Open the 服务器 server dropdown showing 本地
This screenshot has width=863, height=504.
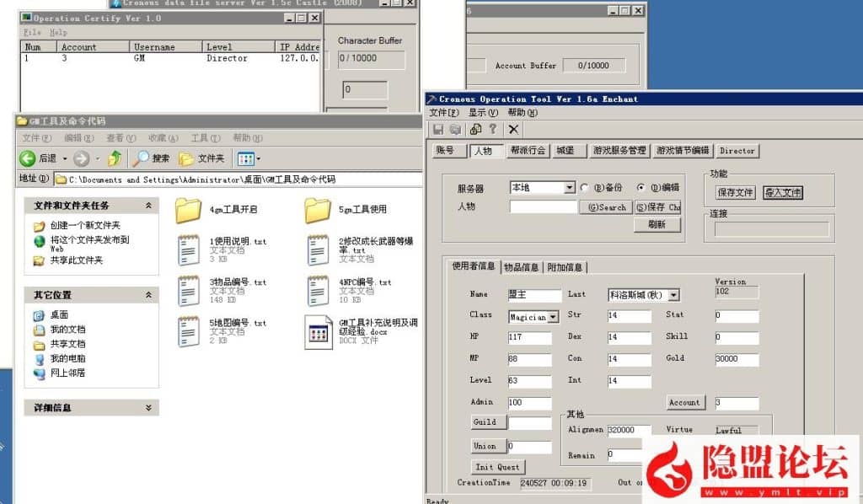(x=570, y=188)
